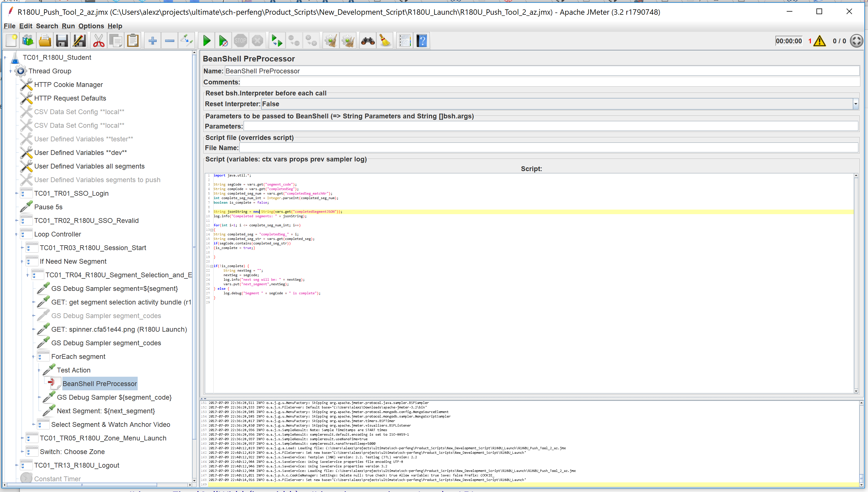Screen dimensions: 868x492
Task: Copy the selected element using the copy icon
Action: pos(116,40)
